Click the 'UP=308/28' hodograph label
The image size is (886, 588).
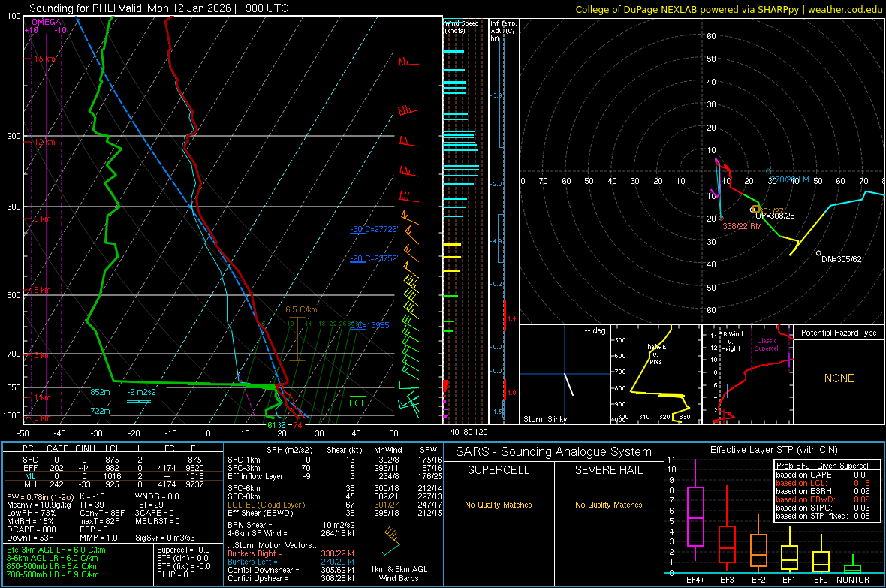775,216
